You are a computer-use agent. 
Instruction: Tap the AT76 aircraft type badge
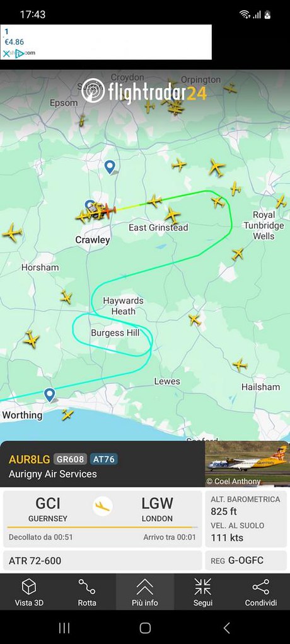[x=103, y=459]
